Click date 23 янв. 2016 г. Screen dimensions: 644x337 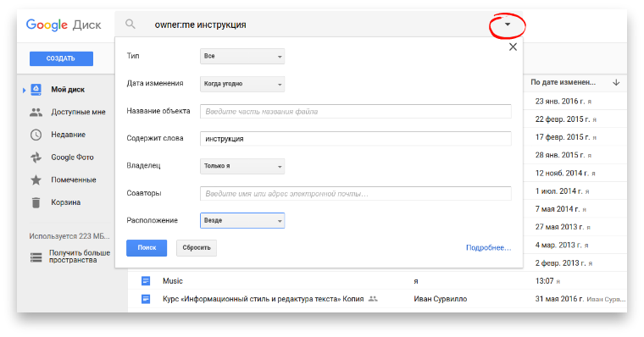[561, 101]
